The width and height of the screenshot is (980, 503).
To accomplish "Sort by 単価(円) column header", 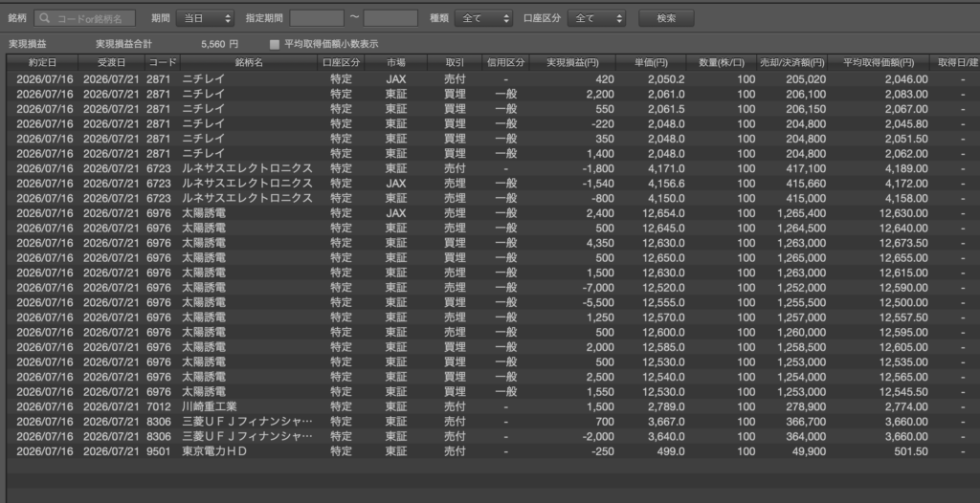I will tap(651, 62).
